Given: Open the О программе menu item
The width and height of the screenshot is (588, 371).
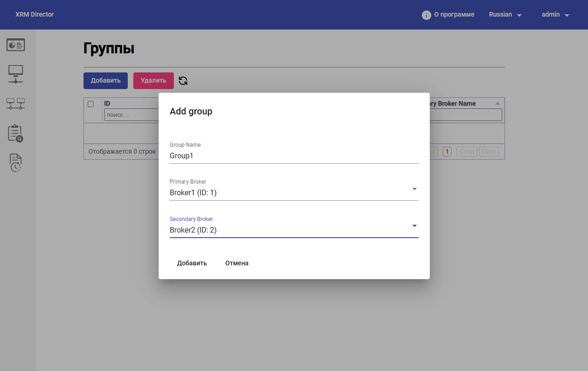Looking at the screenshot, I should pos(454,15).
